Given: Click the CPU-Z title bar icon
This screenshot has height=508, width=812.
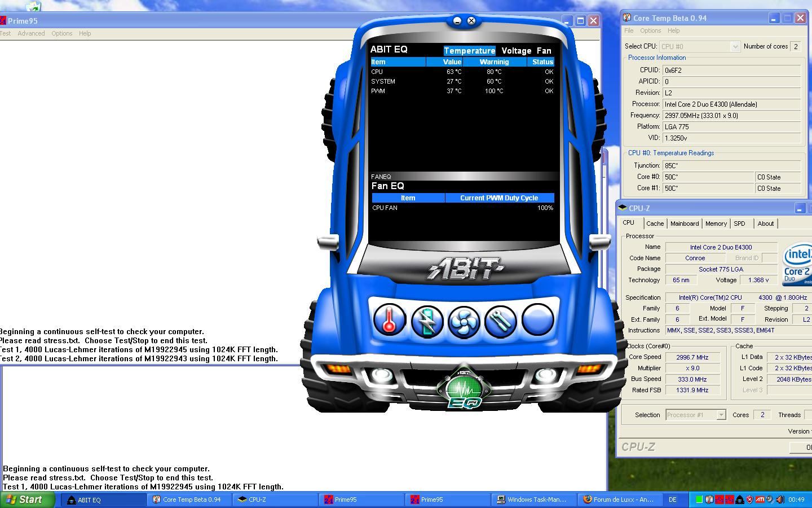Looking at the screenshot, I should [x=623, y=208].
